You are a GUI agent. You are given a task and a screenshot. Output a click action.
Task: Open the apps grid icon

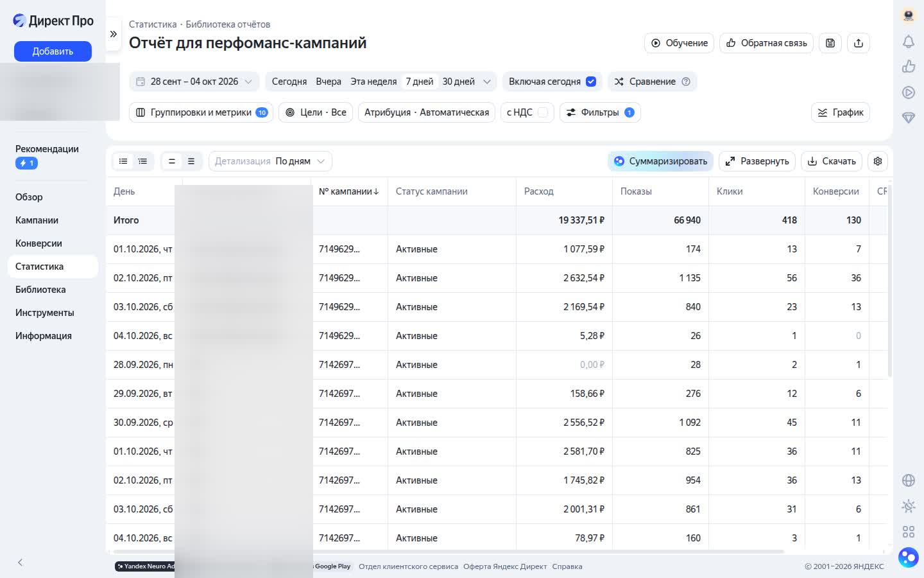[908, 532]
